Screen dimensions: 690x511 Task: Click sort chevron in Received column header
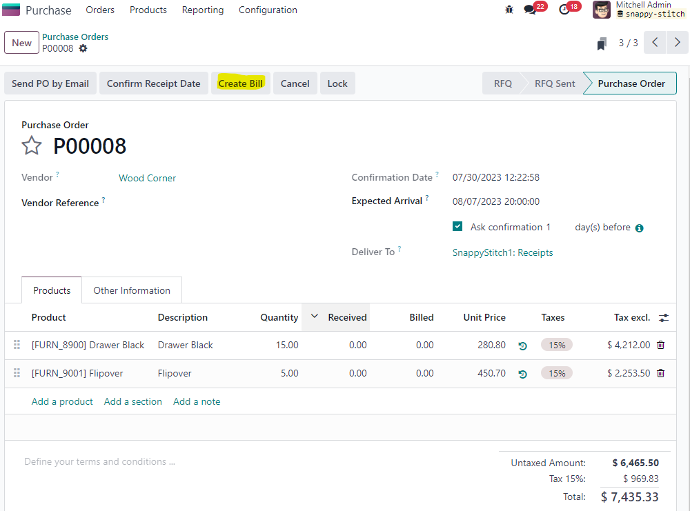[x=314, y=316]
